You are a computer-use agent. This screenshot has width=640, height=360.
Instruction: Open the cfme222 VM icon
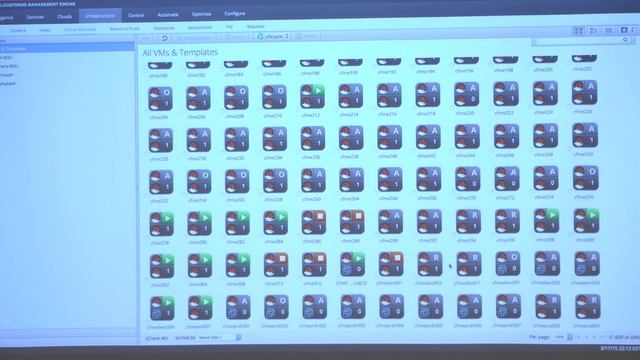point(506,94)
